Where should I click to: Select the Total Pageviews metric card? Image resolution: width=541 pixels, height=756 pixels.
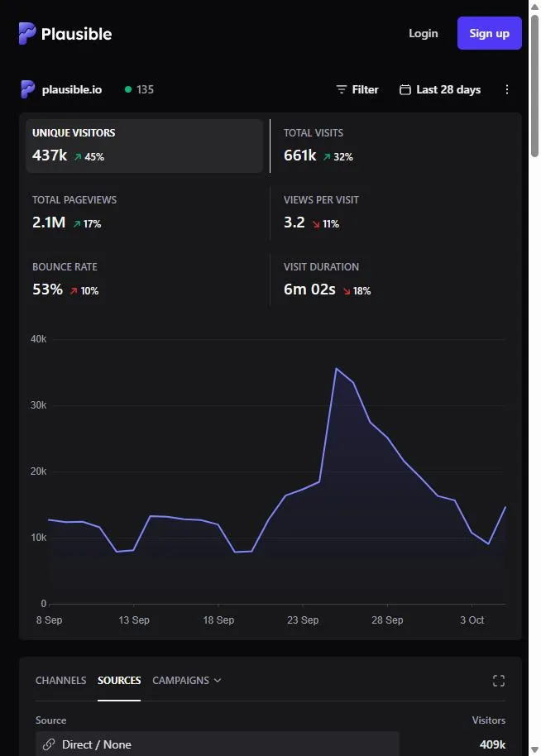[x=144, y=213]
